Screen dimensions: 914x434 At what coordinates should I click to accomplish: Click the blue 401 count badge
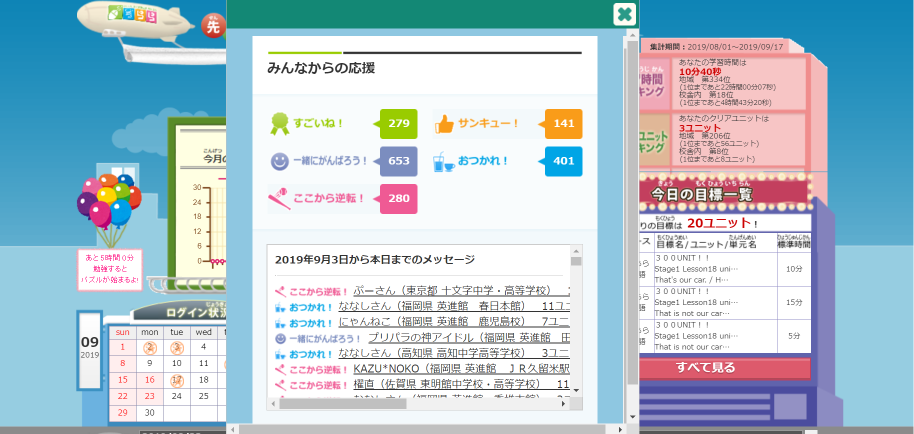pyautogui.click(x=564, y=161)
